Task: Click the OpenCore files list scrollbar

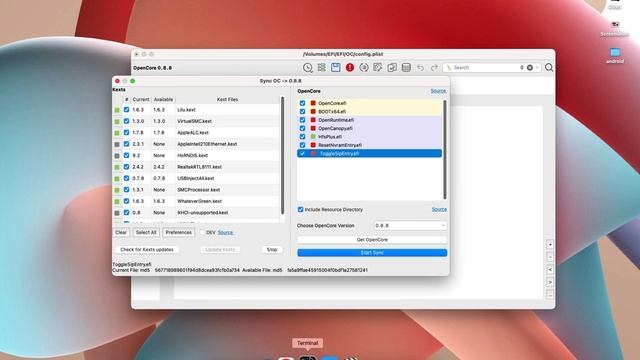Action: pos(444,149)
